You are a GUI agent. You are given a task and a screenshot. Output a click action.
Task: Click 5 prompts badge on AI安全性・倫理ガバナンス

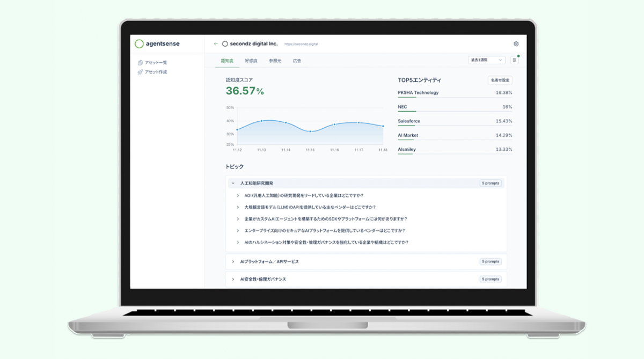(491, 280)
